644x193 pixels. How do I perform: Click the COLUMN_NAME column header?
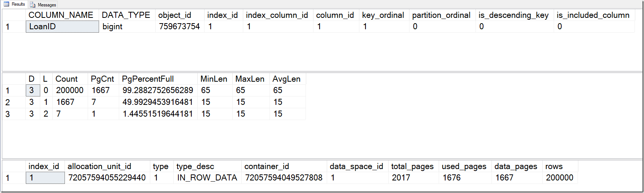click(x=61, y=15)
